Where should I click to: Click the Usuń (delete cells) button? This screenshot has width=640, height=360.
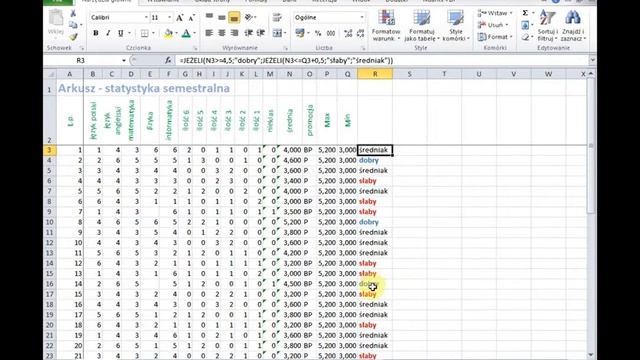[x=493, y=25]
